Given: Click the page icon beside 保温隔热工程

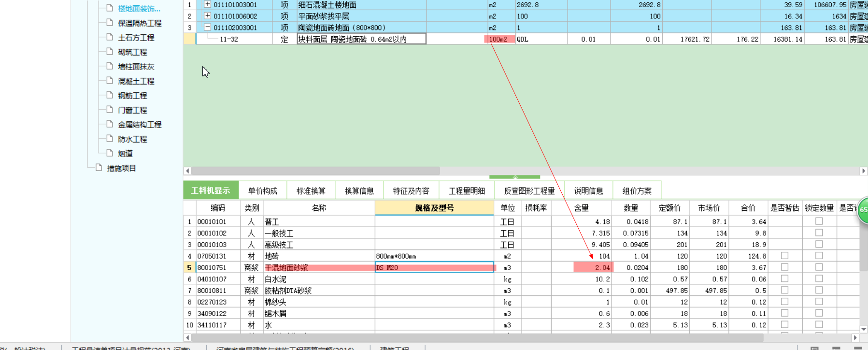Looking at the screenshot, I should pos(110,23).
